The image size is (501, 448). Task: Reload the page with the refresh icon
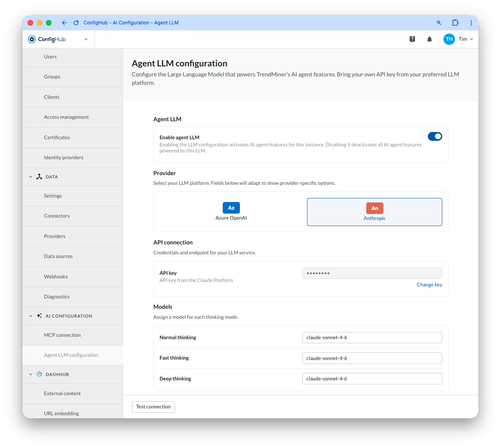click(76, 23)
